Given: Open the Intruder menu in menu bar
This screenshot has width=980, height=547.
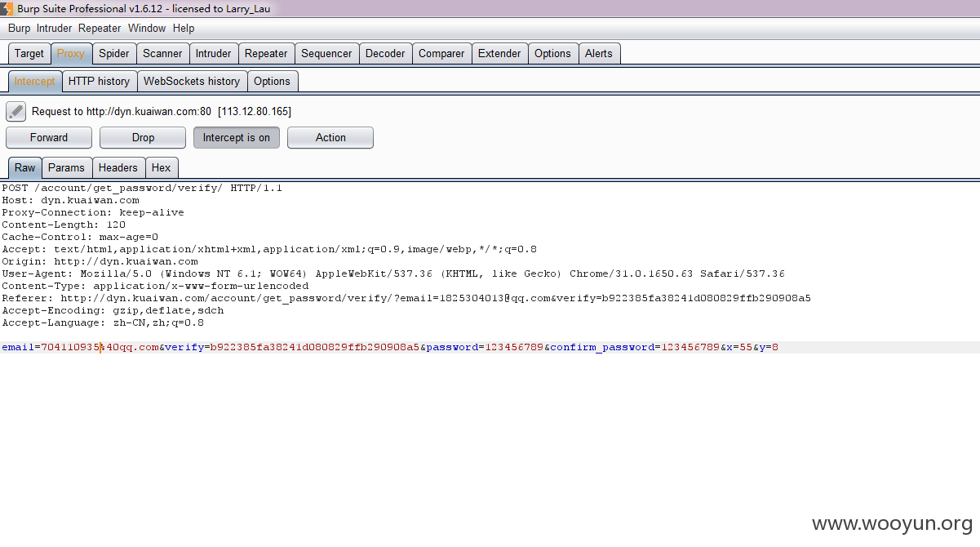Looking at the screenshot, I should point(55,28).
